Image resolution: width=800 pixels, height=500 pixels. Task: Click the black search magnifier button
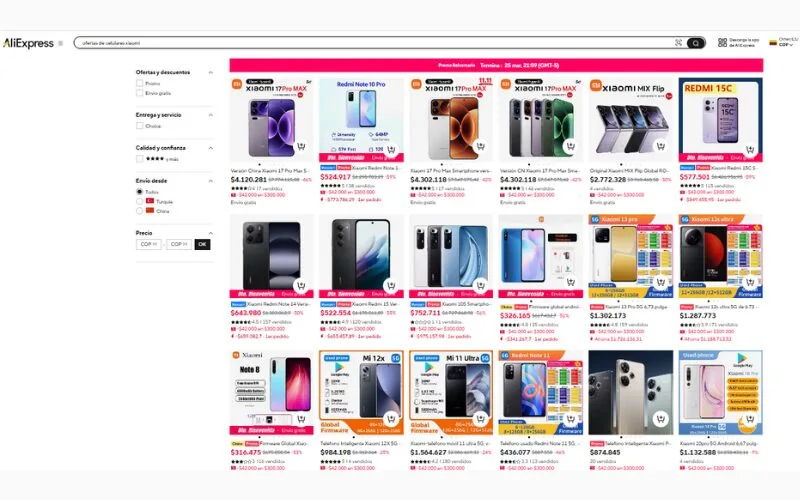point(695,43)
